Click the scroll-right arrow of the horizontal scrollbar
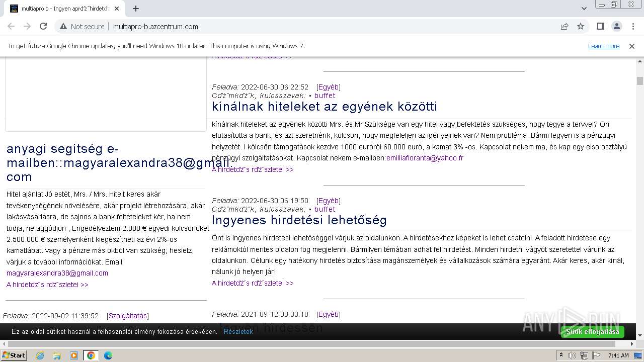This screenshot has height=362, width=644. point(632,343)
